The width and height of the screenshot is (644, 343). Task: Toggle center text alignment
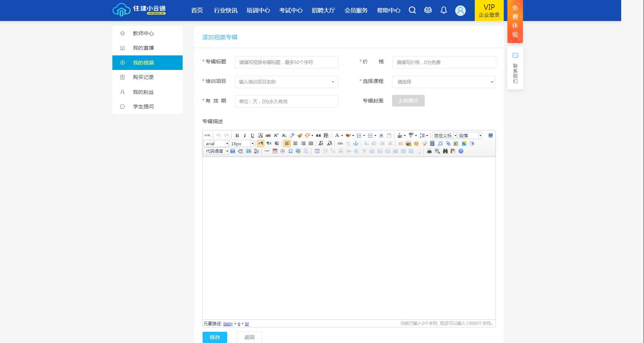295,144
